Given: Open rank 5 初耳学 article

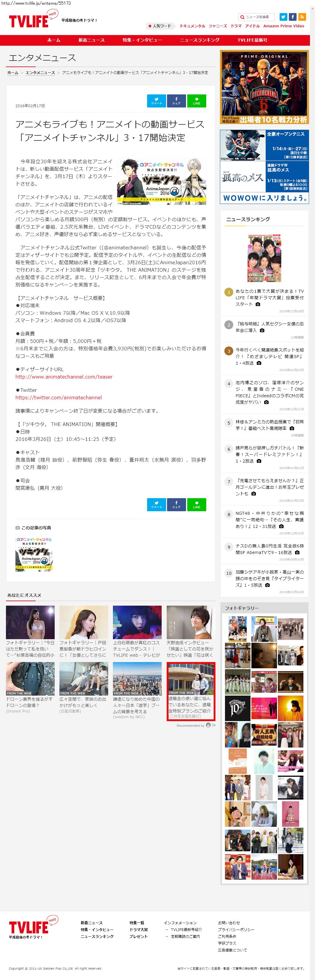Looking at the screenshot, I should point(270,425).
